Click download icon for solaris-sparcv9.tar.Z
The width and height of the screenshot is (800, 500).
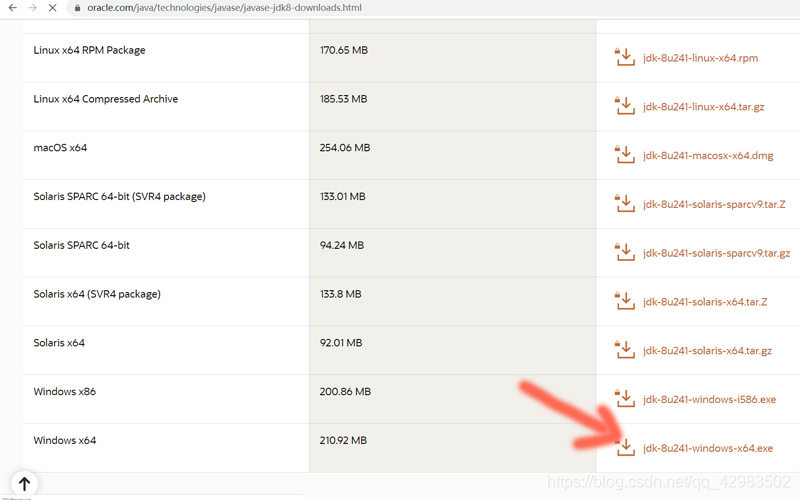coord(624,203)
